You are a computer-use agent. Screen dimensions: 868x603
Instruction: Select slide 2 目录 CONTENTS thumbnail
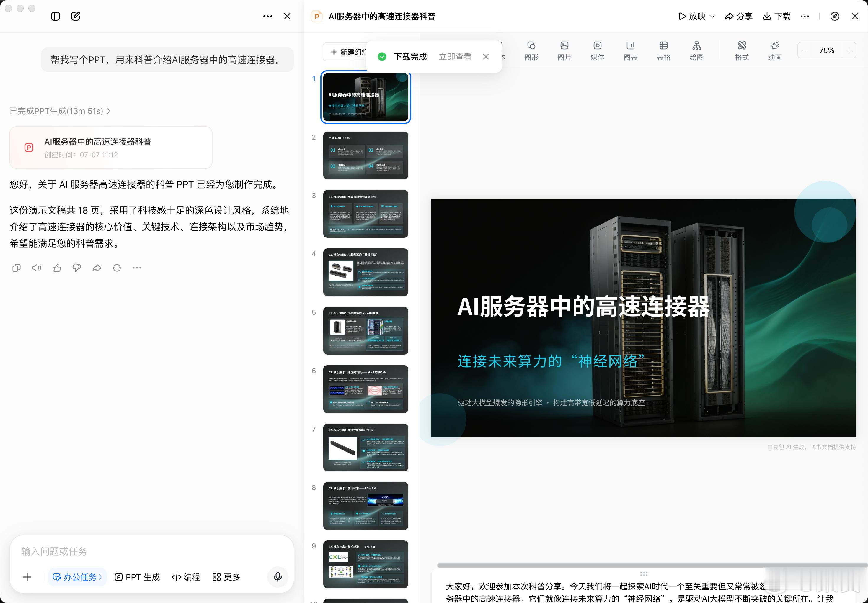point(366,155)
